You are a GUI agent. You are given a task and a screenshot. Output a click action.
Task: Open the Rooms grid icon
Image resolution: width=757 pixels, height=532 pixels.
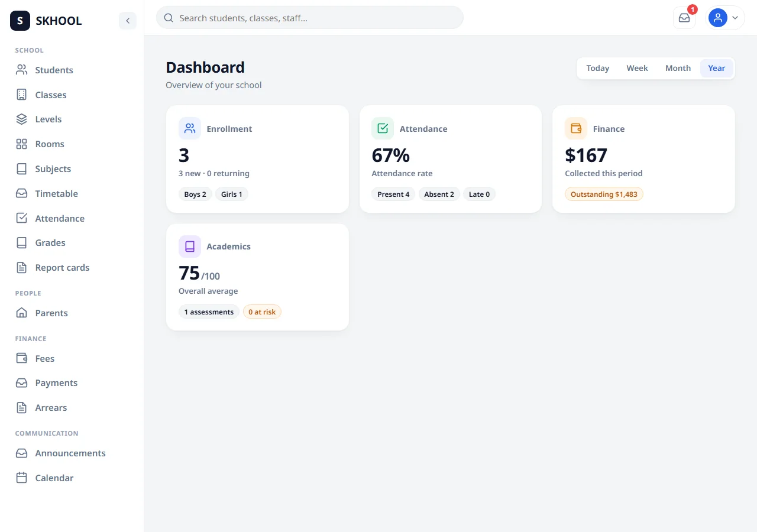(22, 144)
